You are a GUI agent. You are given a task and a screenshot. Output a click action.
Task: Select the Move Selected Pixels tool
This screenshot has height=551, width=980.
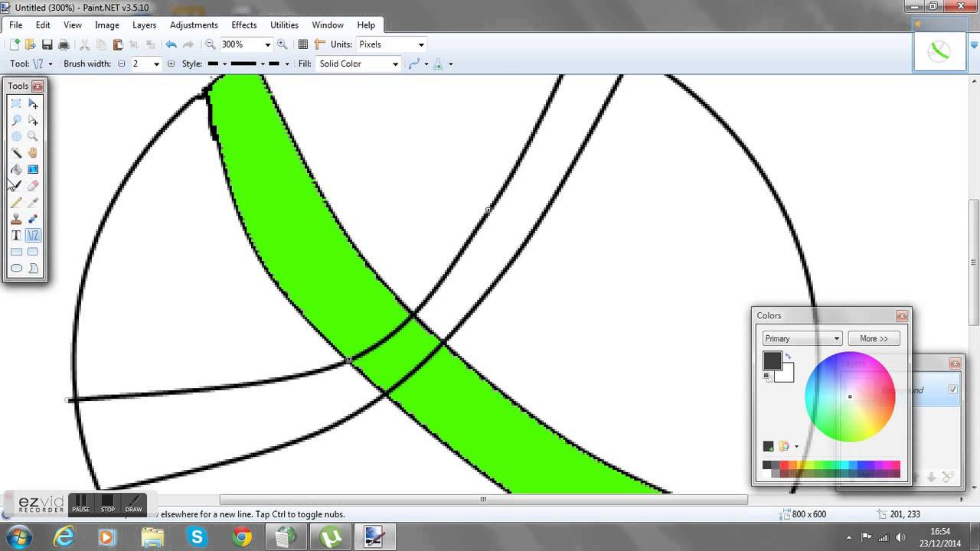(x=33, y=103)
